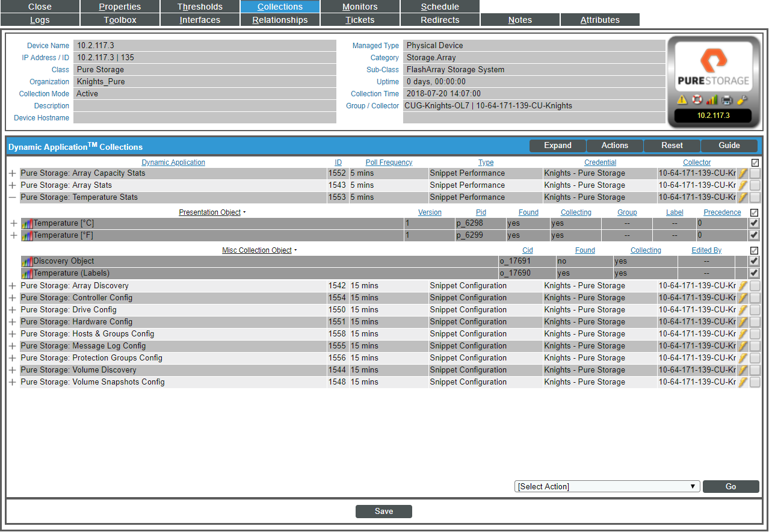This screenshot has height=532, width=769.
Task: Click the device IP 10.2.117.3 status bar
Action: (714, 116)
